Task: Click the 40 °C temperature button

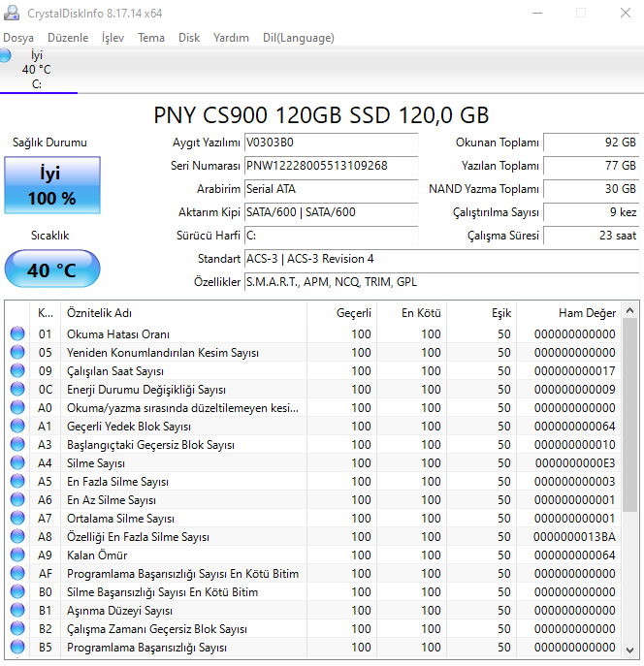Action: [52, 269]
